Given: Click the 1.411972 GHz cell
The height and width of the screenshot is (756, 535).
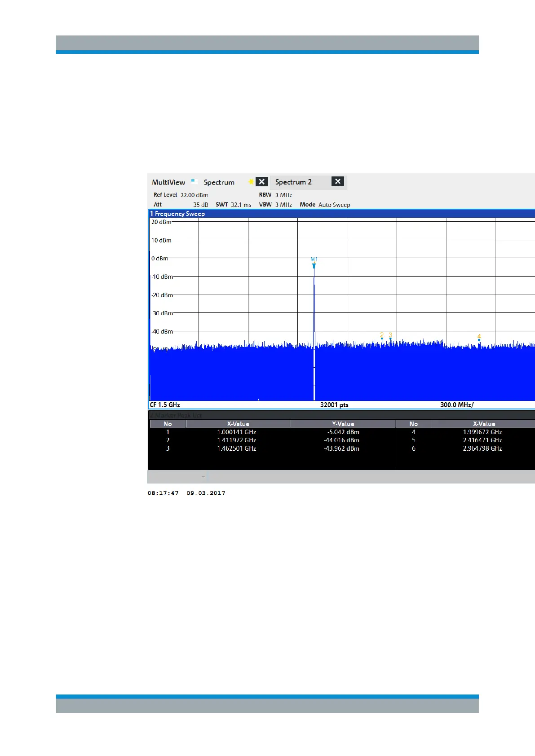Looking at the screenshot, I should [237, 440].
